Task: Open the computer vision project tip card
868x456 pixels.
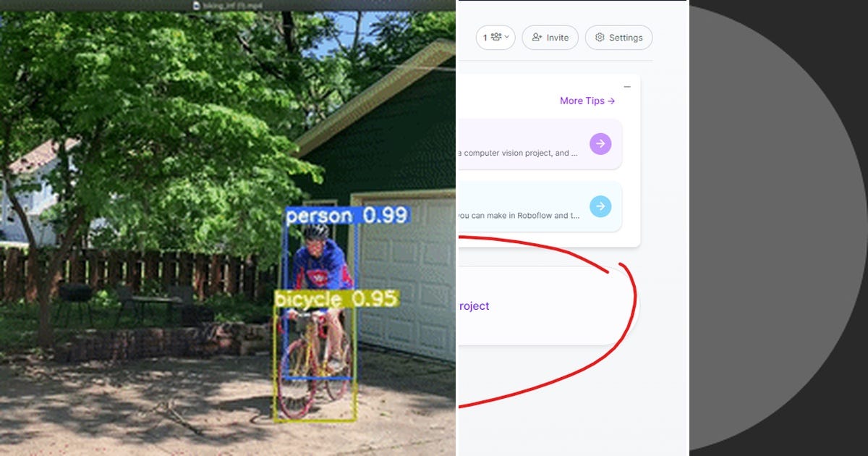Action: tap(540, 144)
